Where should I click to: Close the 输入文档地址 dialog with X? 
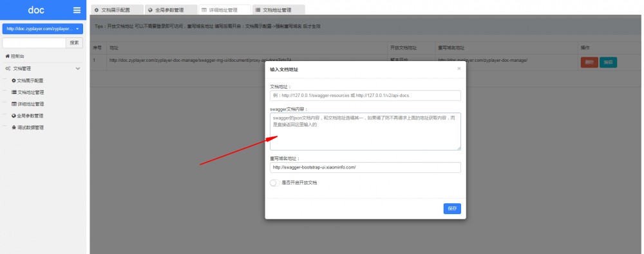[459, 69]
